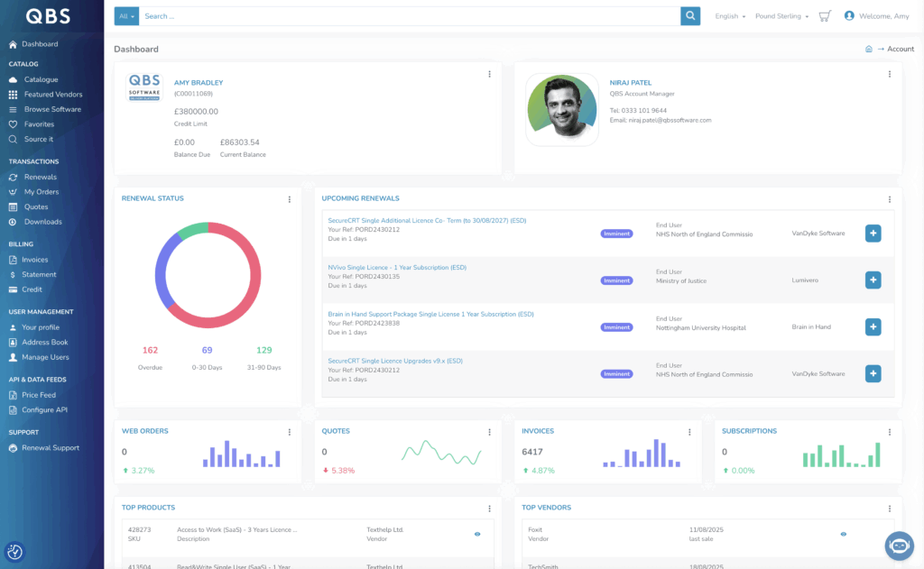
Task: Click the user avatar icon beside Welcome
Action: (849, 16)
